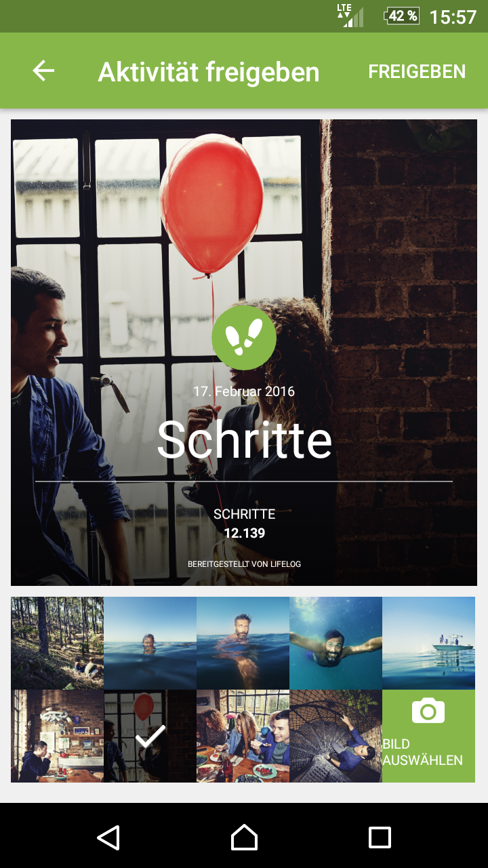Image resolution: width=488 pixels, height=868 pixels.
Task: Tap the green footsteps icon
Action: pos(244,338)
